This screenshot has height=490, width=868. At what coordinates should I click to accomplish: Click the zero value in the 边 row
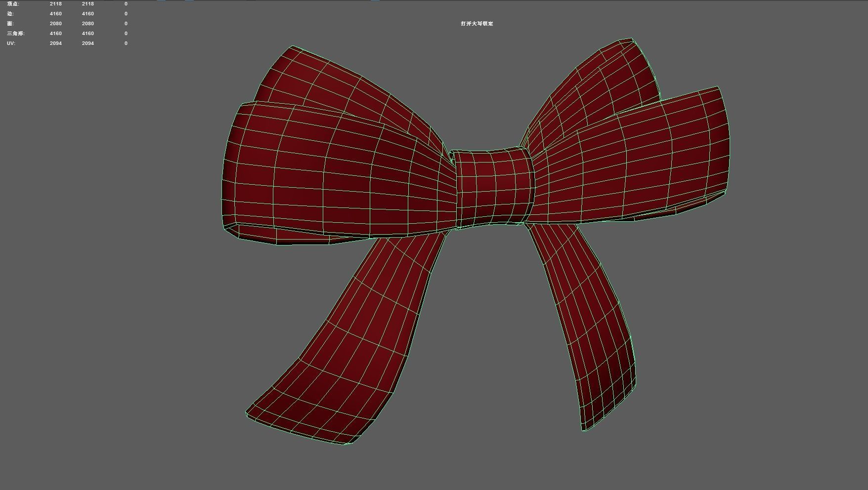click(126, 14)
